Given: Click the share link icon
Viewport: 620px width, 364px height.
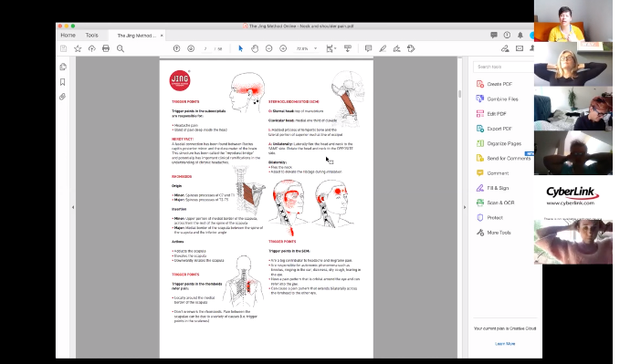Looking at the screenshot, I should coord(505,48).
